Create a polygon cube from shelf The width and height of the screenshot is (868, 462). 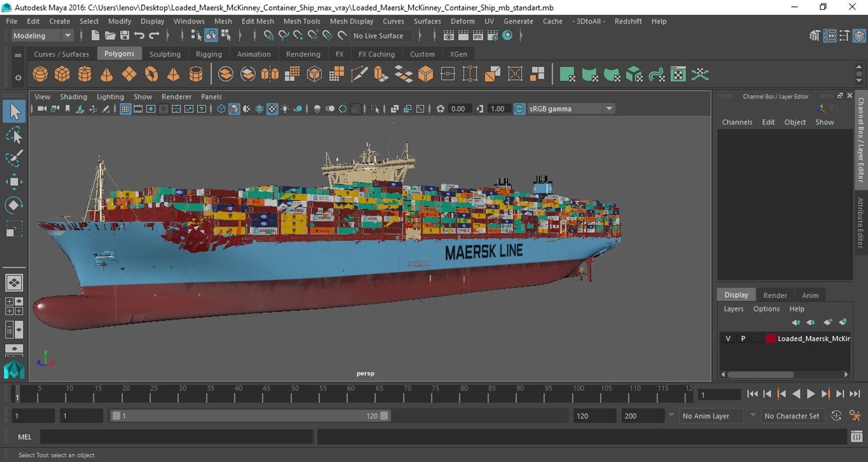(x=62, y=74)
